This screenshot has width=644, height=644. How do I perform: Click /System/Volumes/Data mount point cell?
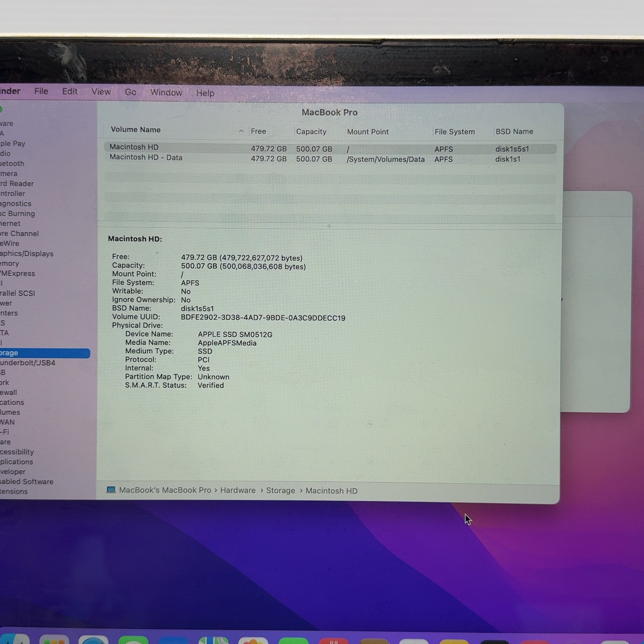coord(386,159)
